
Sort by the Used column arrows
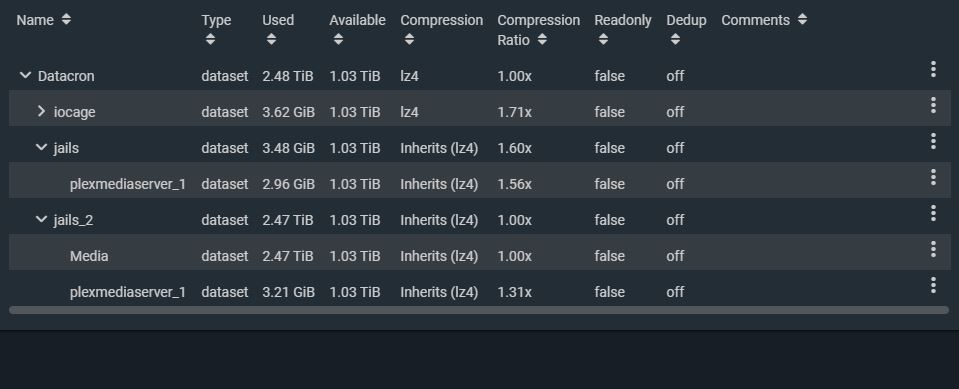coord(272,39)
